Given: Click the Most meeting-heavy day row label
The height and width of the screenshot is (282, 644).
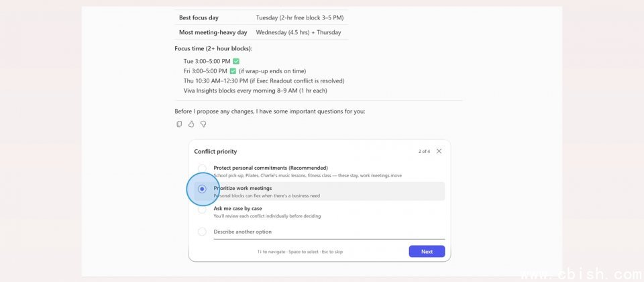Looking at the screenshot, I should pos(213,32).
